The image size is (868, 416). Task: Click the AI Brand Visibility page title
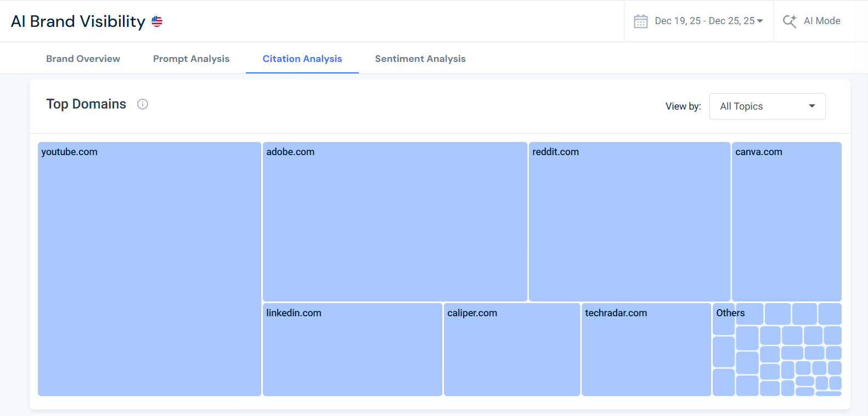click(78, 21)
